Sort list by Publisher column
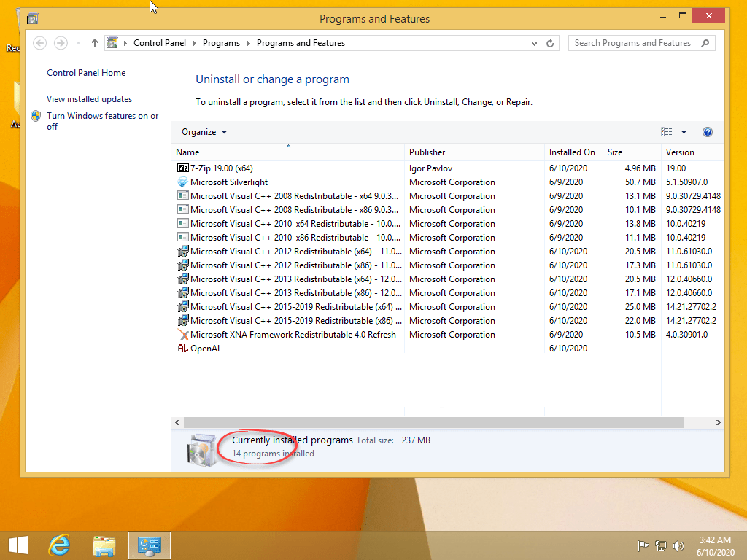This screenshot has height=560, width=747. [474, 152]
